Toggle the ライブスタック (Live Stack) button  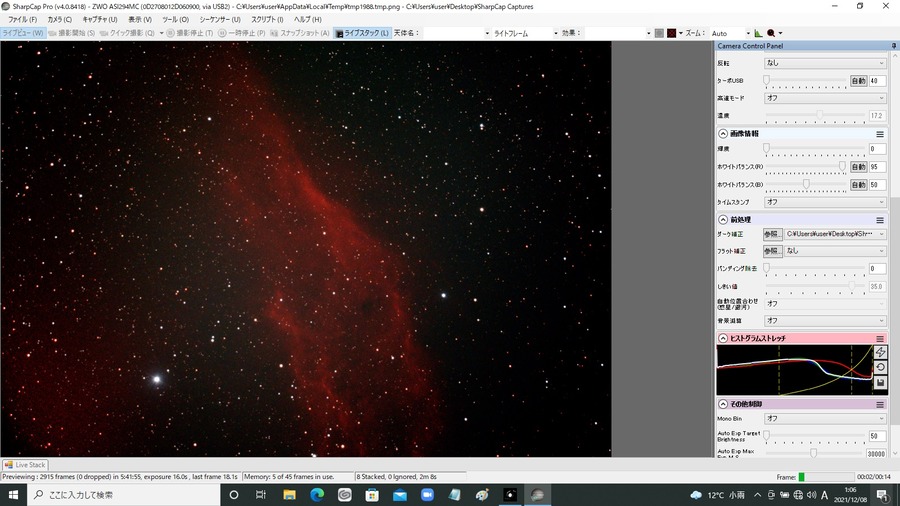pos(362,33)
